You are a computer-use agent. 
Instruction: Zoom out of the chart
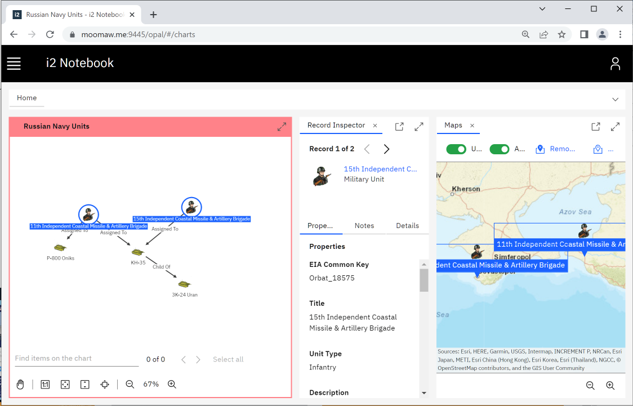click(130, 384)
